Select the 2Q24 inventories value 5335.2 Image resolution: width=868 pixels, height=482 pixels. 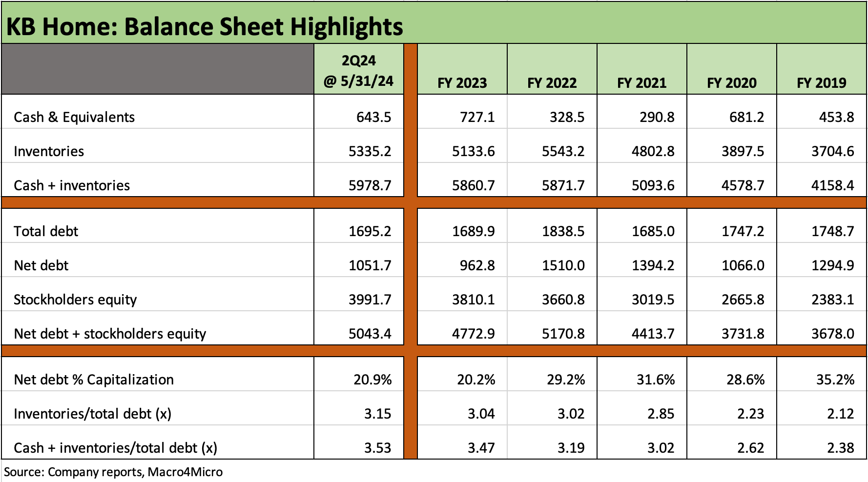click(x=370, y=151)
